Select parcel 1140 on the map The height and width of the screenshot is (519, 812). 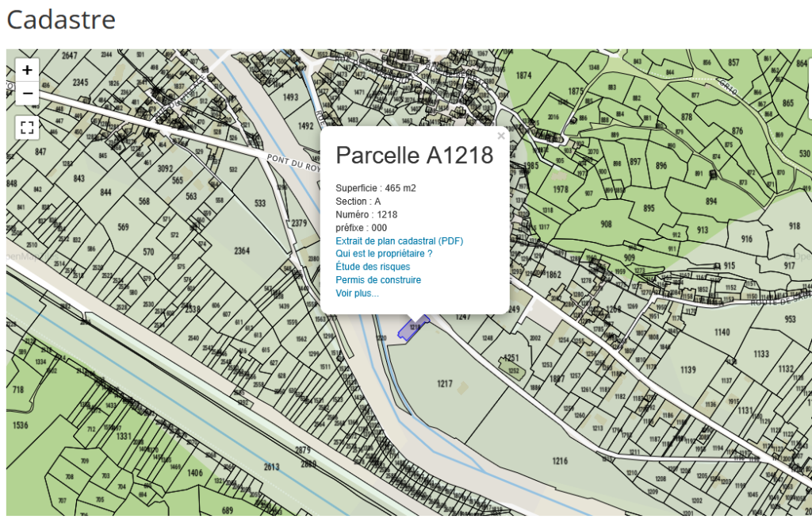click(722, 333)
